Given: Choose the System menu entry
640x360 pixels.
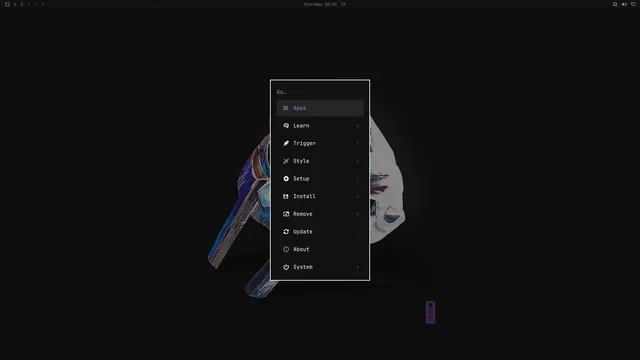Looking at the screenshot, I should (320, 267).
